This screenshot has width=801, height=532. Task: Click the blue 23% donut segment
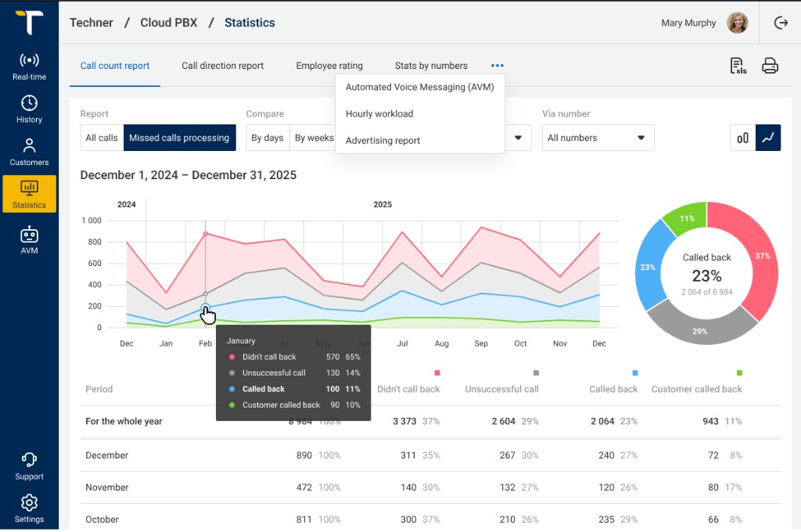tap(648, 267)
